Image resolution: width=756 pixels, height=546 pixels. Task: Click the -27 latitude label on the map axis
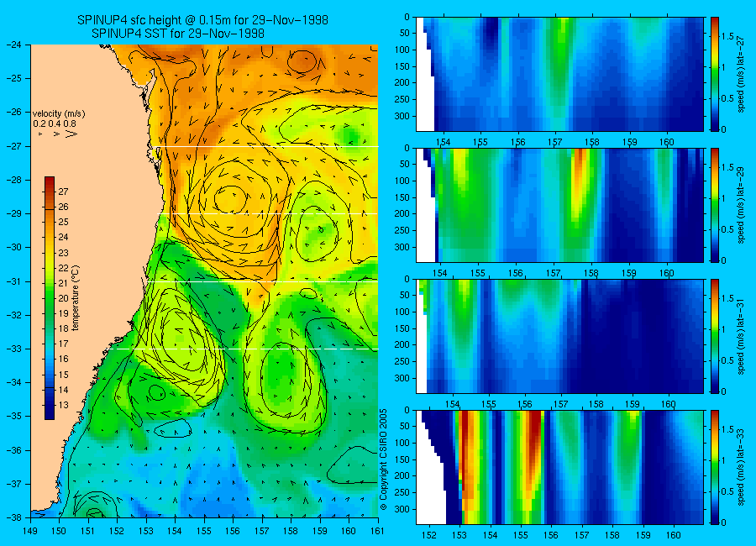tap(13, 146)
